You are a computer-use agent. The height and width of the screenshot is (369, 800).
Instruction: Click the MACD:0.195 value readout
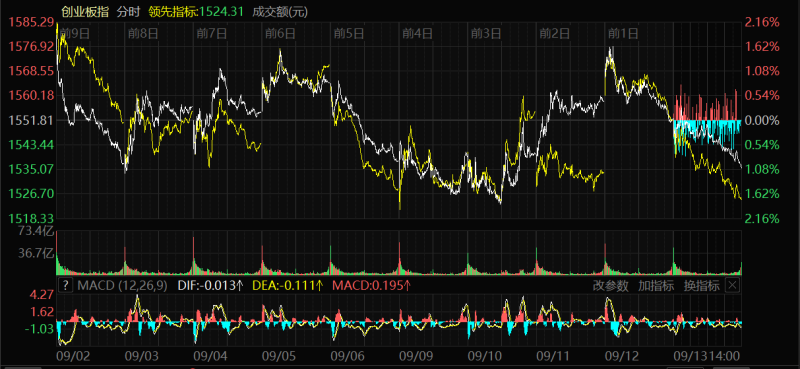[371, 286]
